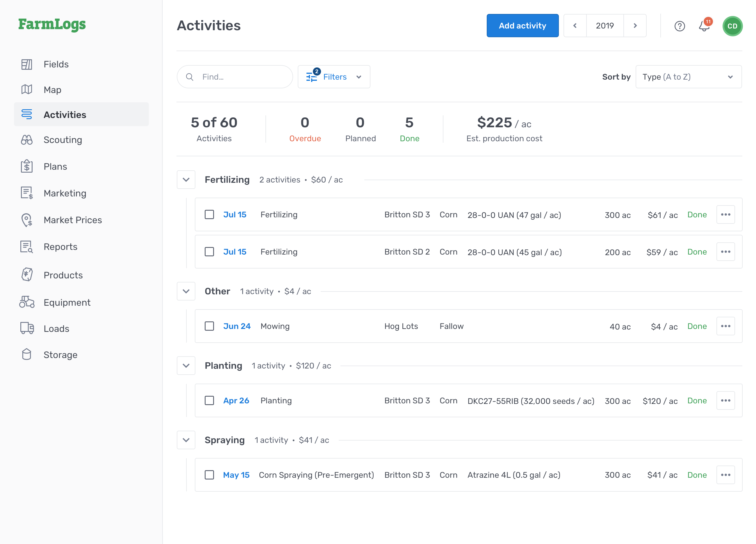756x544 pixels.
Task: Click the Loads truck icon
Action: coord(27,328)
